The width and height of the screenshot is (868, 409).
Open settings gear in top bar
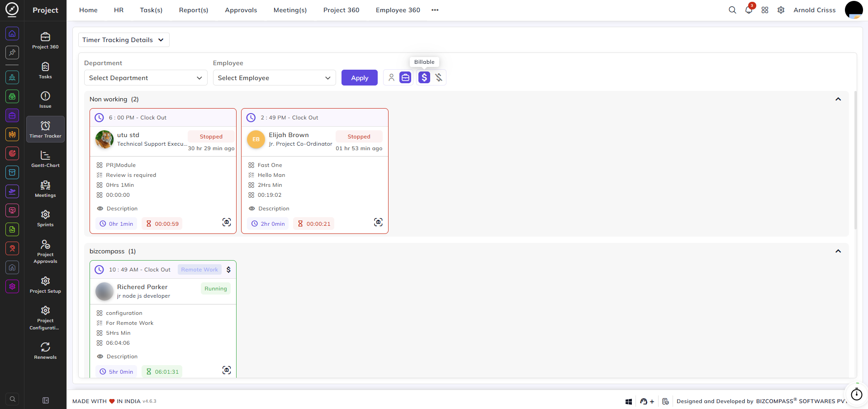[x=781, y=10]
